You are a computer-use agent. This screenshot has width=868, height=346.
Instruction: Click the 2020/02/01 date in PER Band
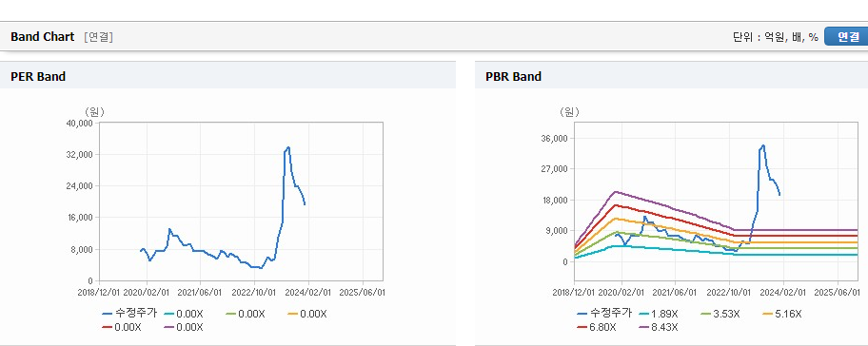pos(147,293)
